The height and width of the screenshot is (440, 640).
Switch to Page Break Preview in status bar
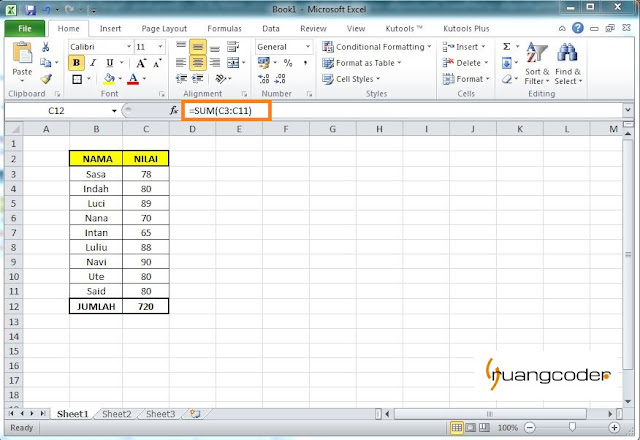point(484,427)
